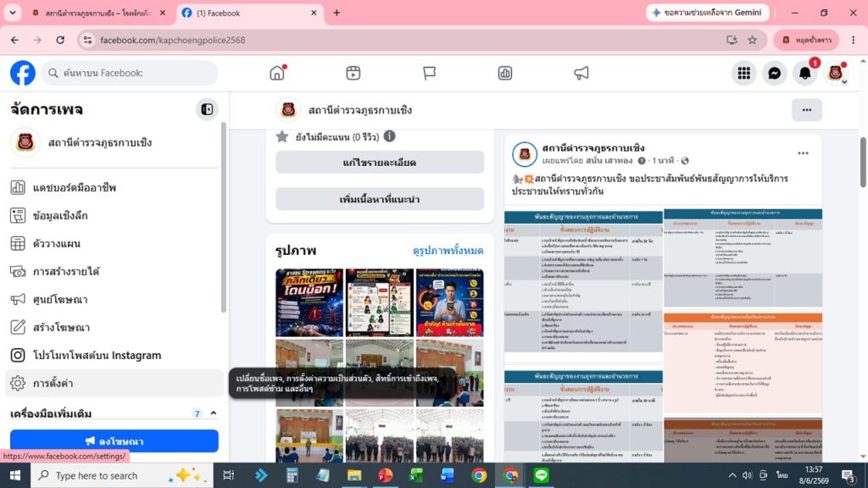The image size is (868, 488).
Task: Click เพิ่มเนื้อหาที่แนะนำ button
Action: click(380, 199)
